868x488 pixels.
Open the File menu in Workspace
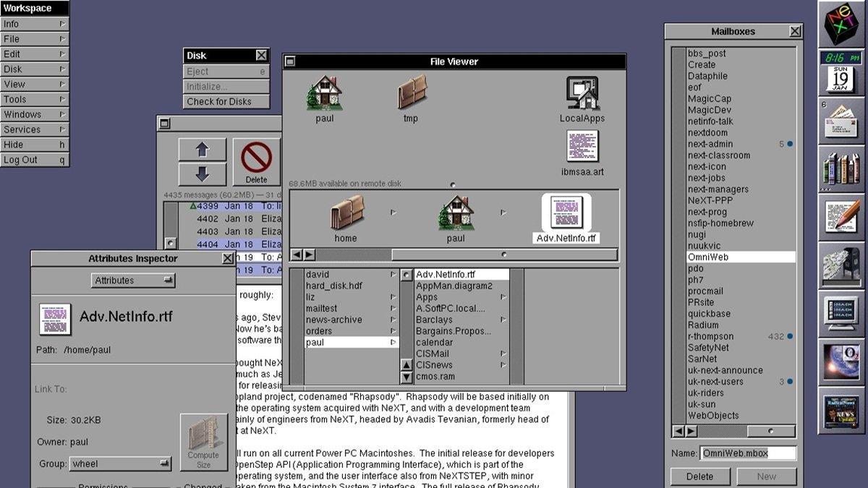[x=35, y=39]
